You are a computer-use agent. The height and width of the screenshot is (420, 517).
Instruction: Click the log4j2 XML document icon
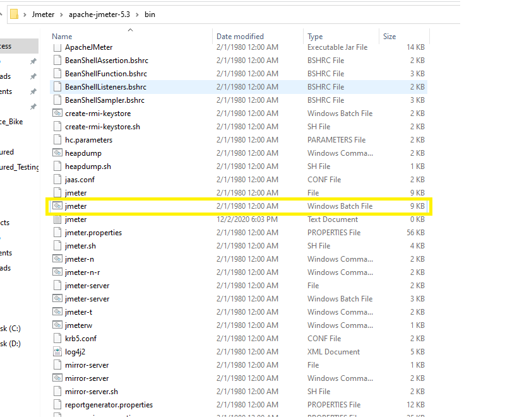(x=57, y=351)
